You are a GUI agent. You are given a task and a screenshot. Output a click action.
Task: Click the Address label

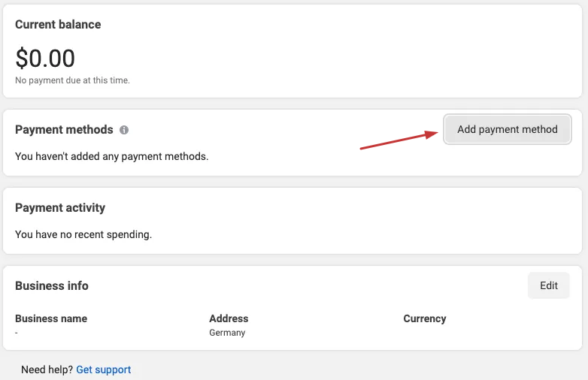pos(229,318)
